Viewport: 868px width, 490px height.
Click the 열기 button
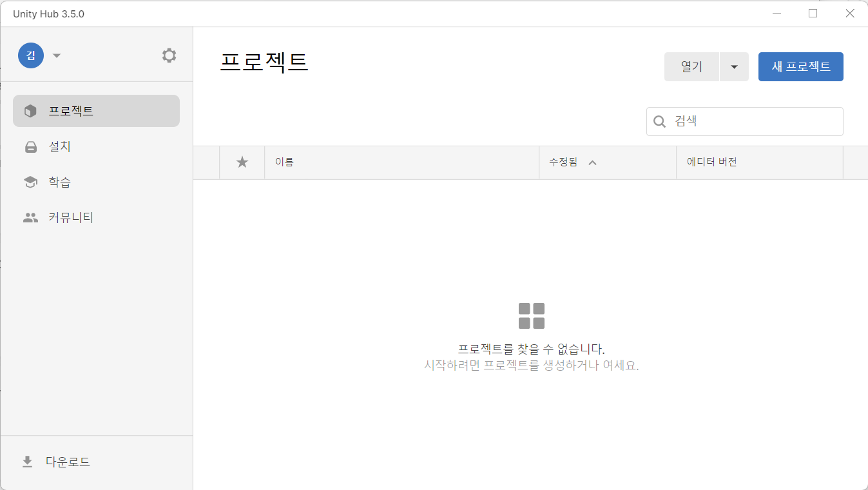point(691,66)
